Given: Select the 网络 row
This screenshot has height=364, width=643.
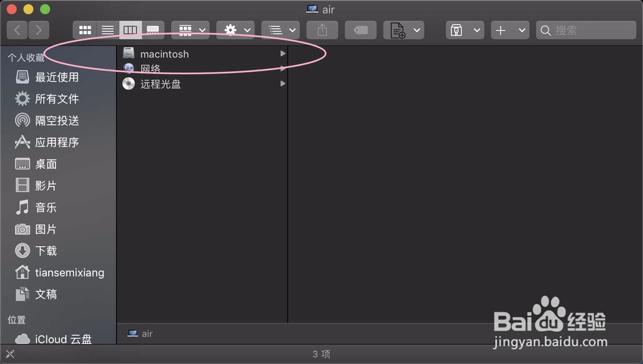Looking at the screenshot, I should 203,69.
